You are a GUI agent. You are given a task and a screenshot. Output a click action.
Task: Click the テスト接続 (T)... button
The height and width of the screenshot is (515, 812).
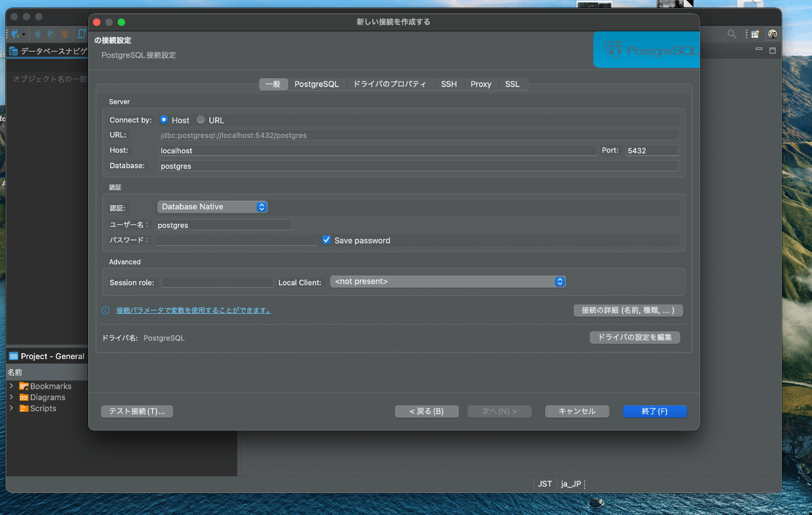[137, 411]
